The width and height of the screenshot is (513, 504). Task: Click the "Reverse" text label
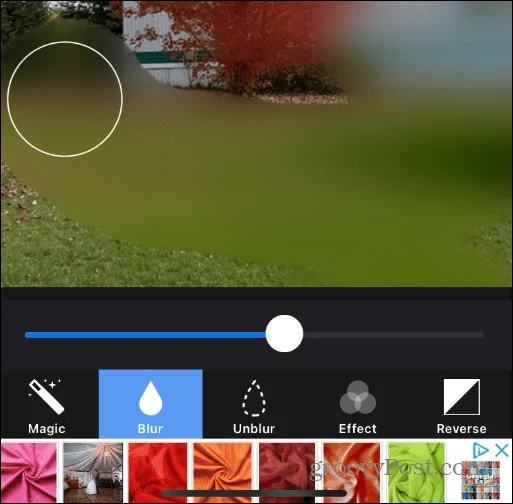[x=462, y=429]
